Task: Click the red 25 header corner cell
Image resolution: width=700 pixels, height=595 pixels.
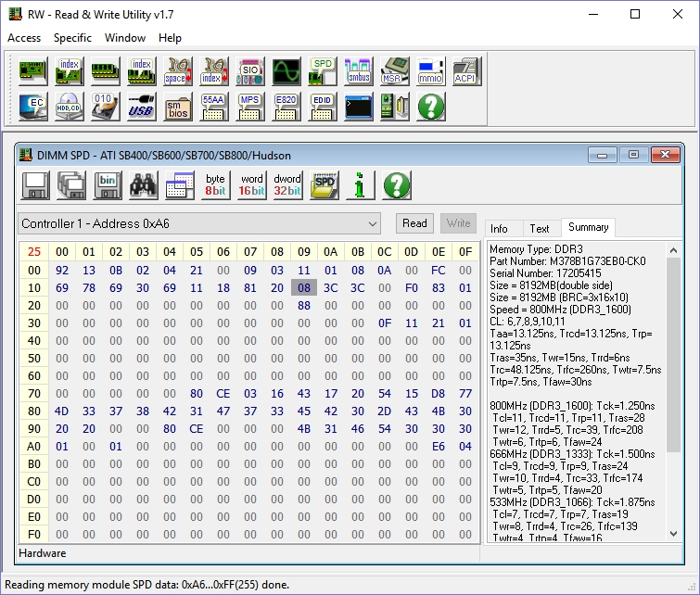Action: pos(34,252)
